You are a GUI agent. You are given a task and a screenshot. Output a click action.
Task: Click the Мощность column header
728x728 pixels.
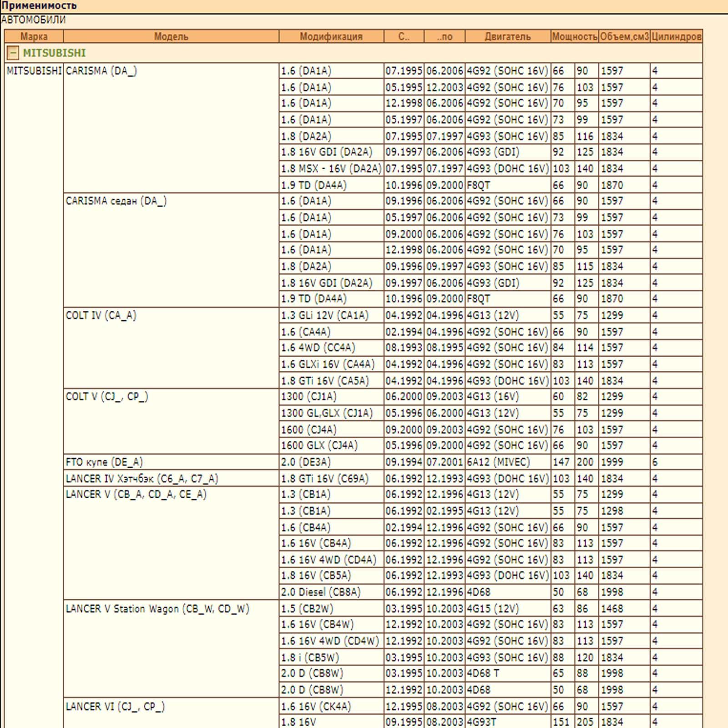click(574, 36)
